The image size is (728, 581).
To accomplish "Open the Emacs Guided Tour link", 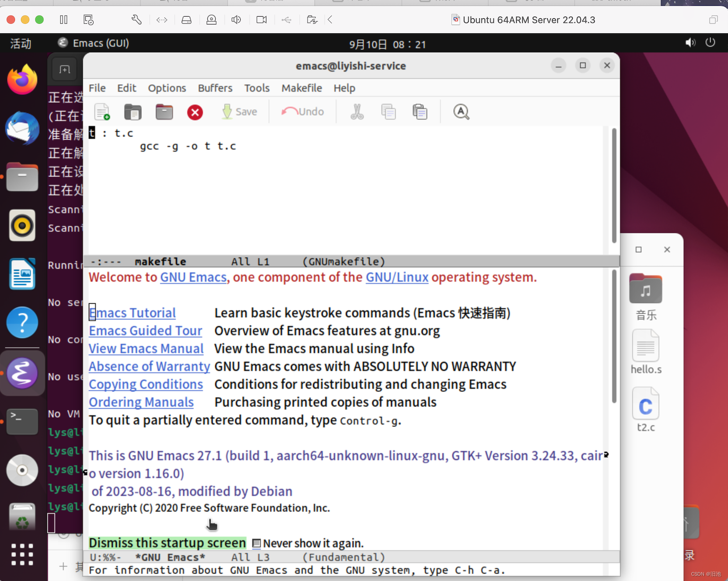I will tap(145, 331).
